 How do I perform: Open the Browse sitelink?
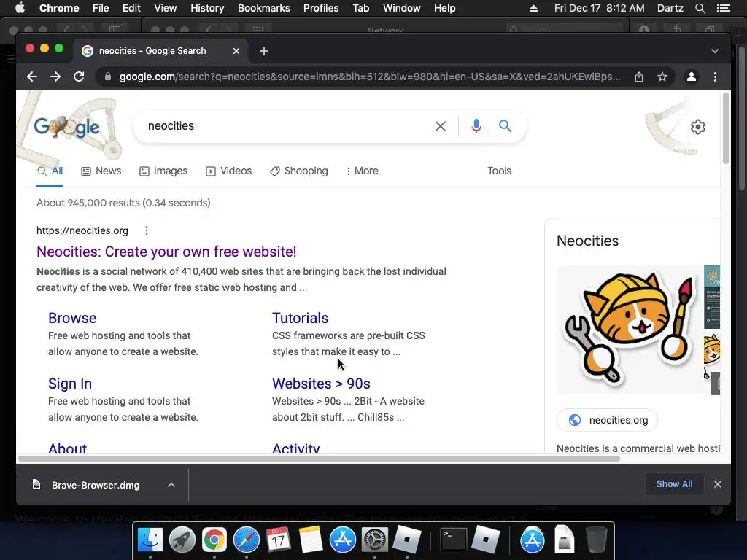pos(72,318)
